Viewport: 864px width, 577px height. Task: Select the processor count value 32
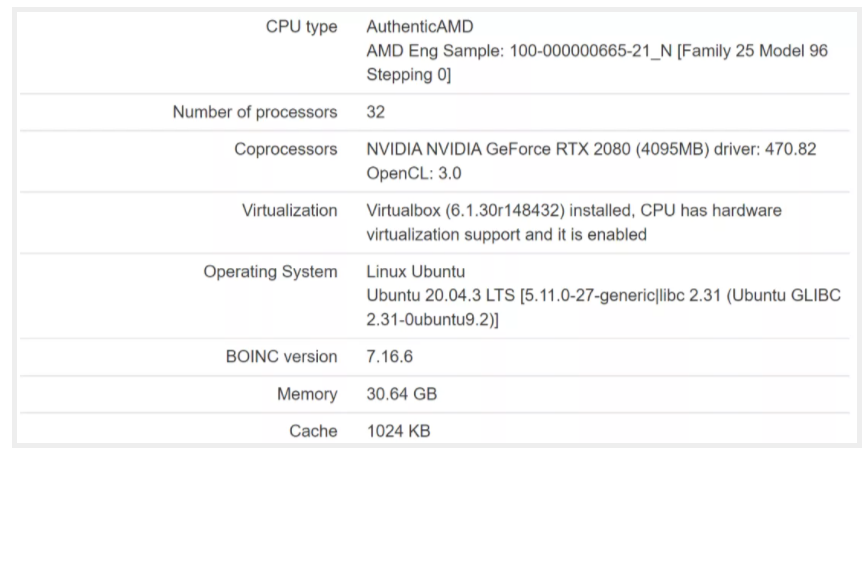(376, 112)
